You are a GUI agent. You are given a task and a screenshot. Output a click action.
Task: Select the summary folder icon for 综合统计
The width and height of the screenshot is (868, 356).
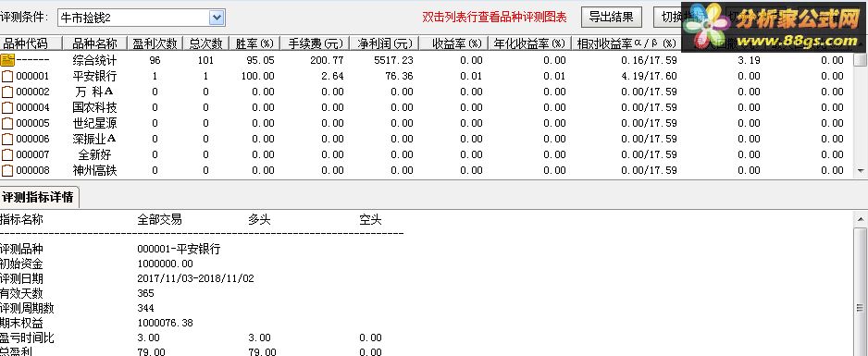coord(7,60)
